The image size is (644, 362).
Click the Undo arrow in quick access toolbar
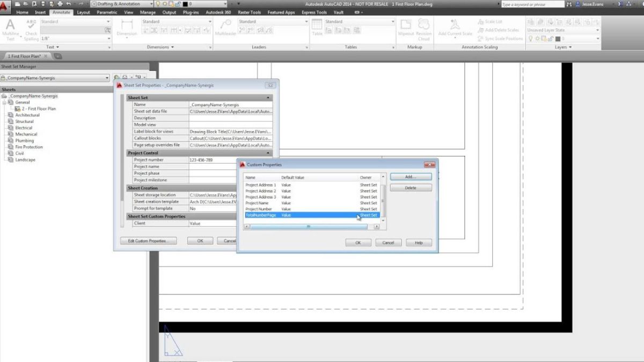tap(69, 4)
